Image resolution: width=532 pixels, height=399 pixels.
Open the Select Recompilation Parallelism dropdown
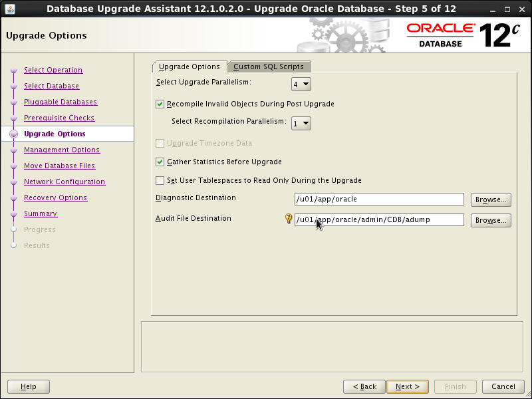(301, 123)
